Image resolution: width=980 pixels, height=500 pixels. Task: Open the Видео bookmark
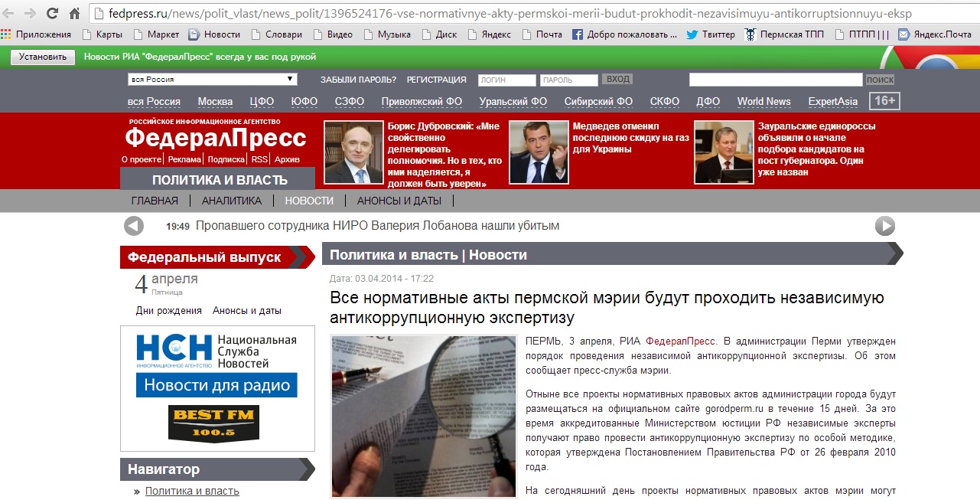click(332, 34)
